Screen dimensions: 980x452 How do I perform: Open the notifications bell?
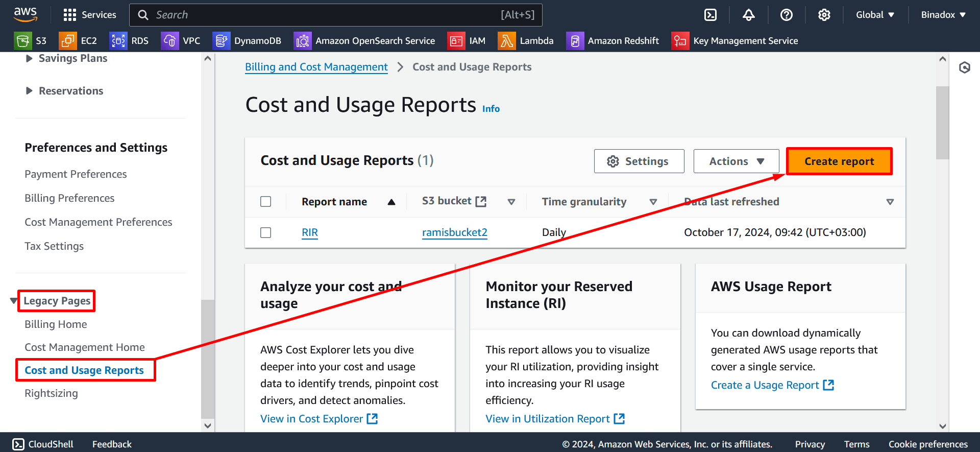(x=748, y=15)
